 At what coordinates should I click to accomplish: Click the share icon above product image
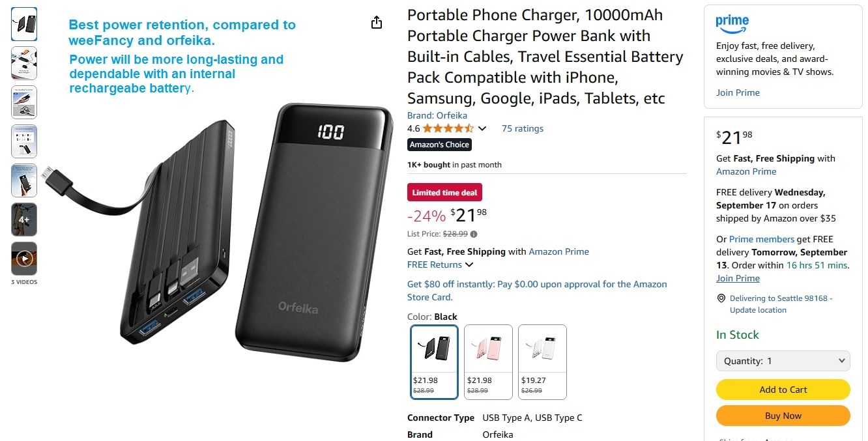click(x=376, y=23)
